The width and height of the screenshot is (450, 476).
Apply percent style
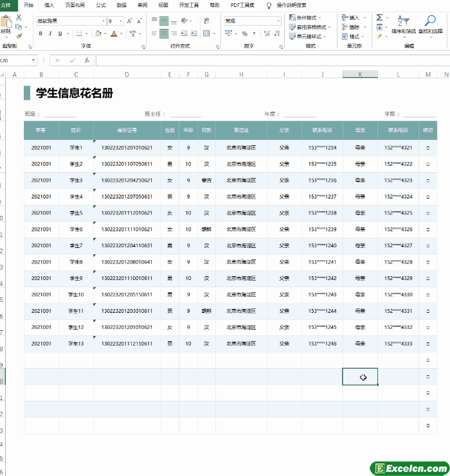click(244, 33)
